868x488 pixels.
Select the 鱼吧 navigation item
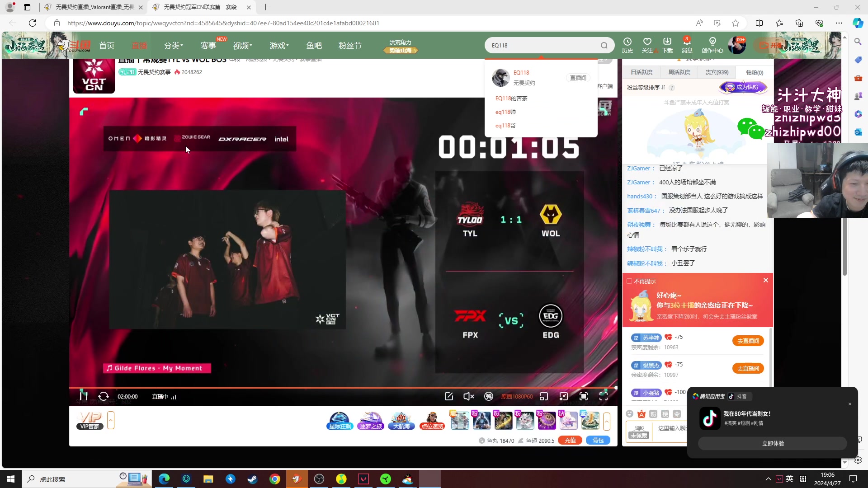click(x=314, y=46)
